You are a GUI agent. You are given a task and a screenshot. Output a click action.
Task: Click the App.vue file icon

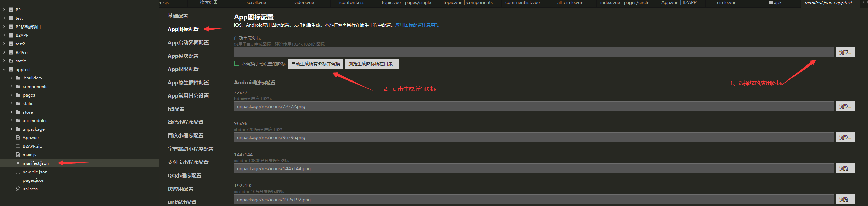[18, 138]
